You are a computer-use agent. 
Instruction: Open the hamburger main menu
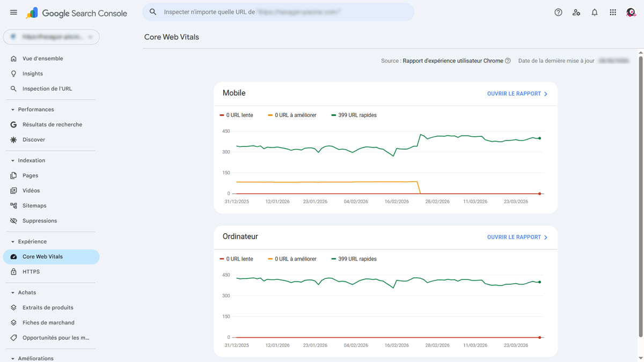coord(13,12)
